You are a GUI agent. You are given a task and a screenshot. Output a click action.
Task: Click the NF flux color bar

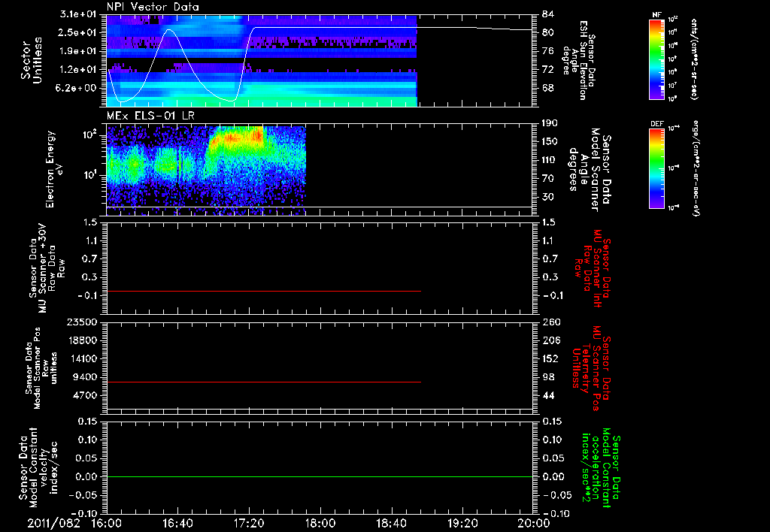pyautogui.click(x=657, y=59)
